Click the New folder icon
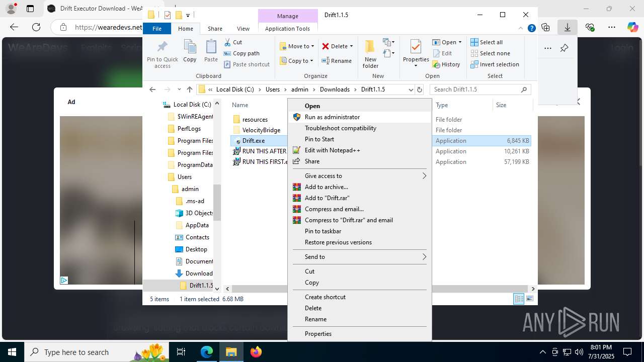This screenshot has height=362, width=644. tap(370, 47)
